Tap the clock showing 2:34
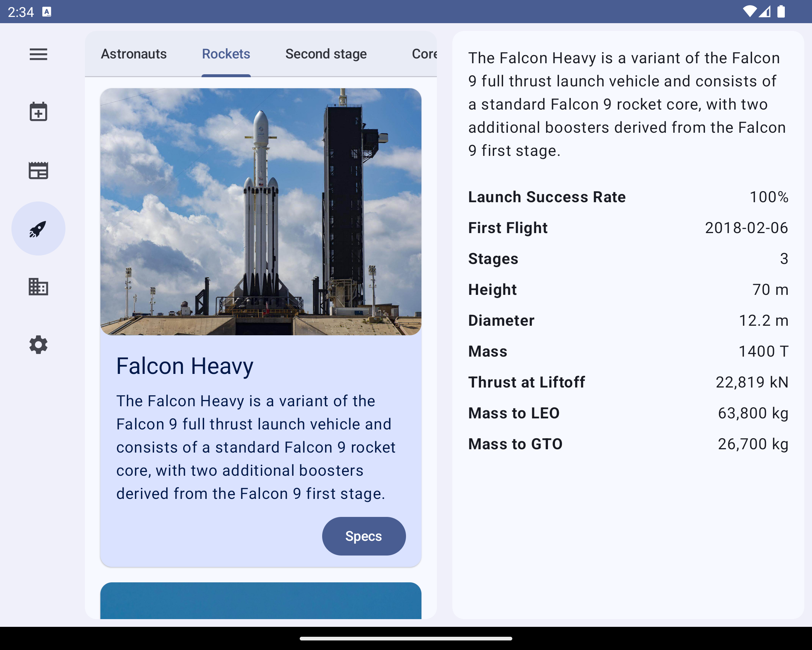 point(21,12)
